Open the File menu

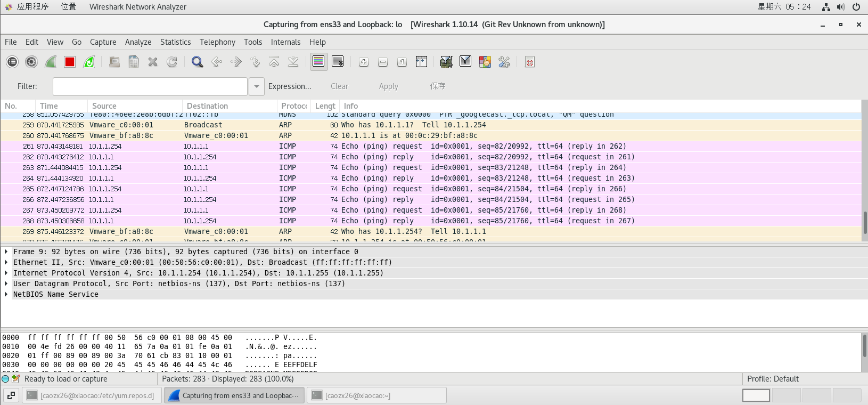[x=11, y=42]
